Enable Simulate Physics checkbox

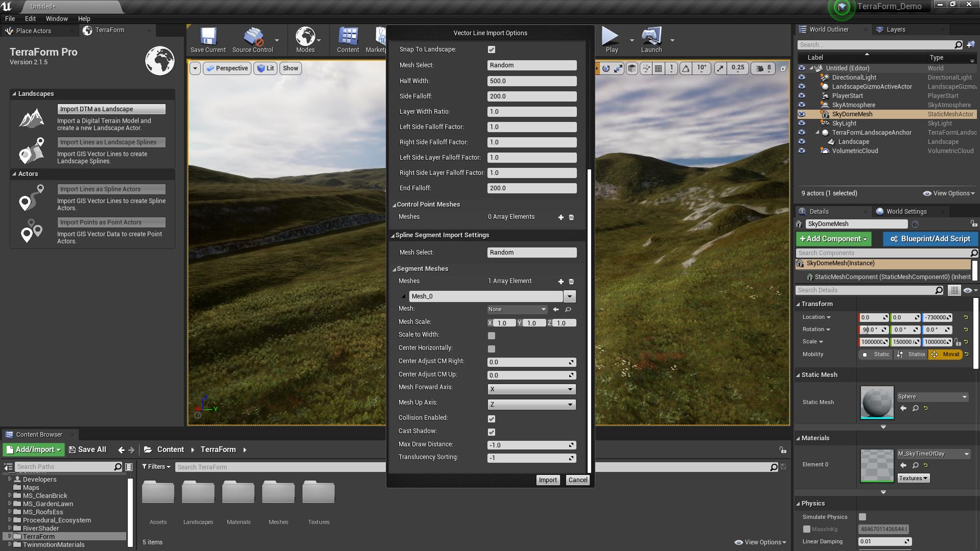coord(863,517)
